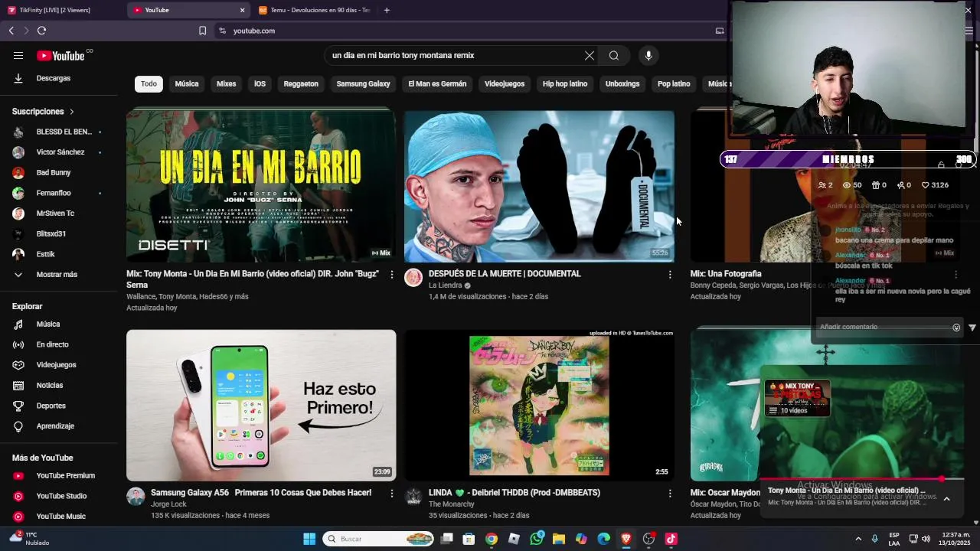This screenshot has width=980, height=551.
Task: Submit search with the magnifying glass icon
Action: point(614,55)
